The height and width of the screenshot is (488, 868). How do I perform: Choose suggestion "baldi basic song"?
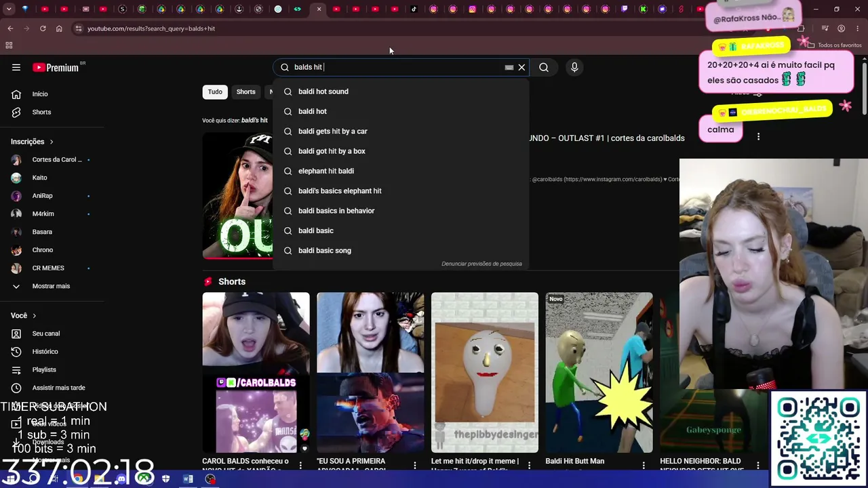click(x=401, y=251)
